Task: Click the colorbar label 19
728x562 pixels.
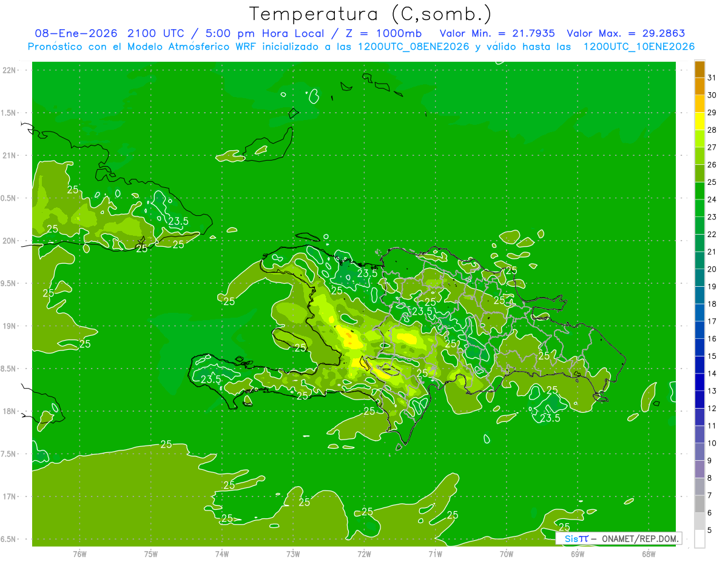Action: pyautogui.click(x=712, y=286)
